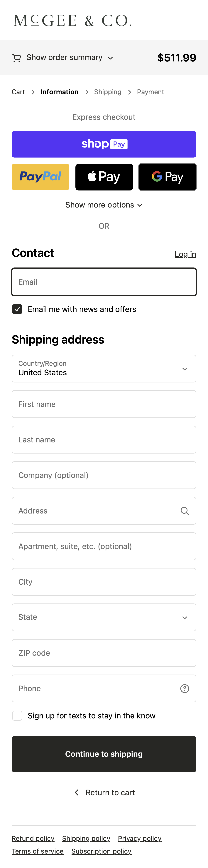
Task: Check out using Google Pay
Action: (x=167, y=177)
